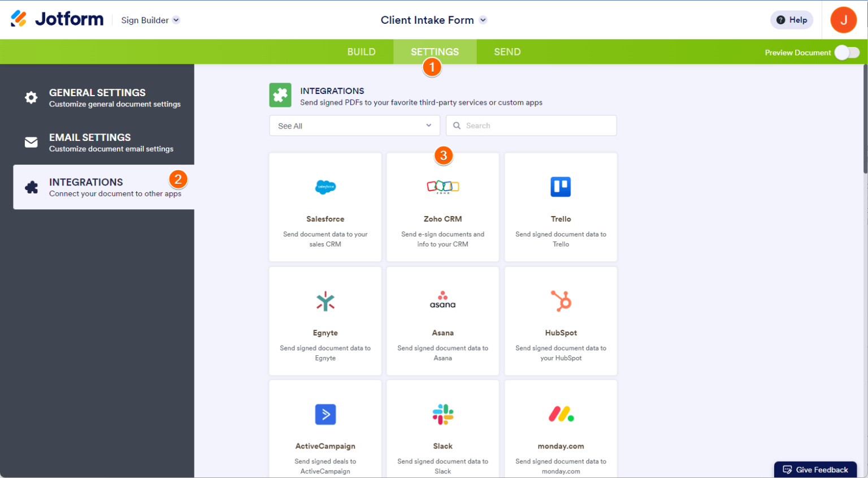The height and width of the screenshot is (478, 868).
Task: Toggle the Preview Document switch
Action: (847, 51)
